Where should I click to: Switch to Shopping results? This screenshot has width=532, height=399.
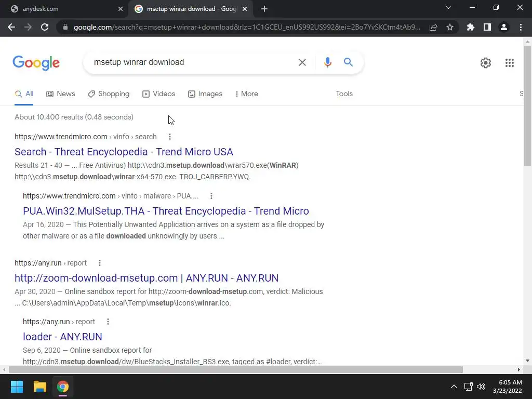(109, 94)
